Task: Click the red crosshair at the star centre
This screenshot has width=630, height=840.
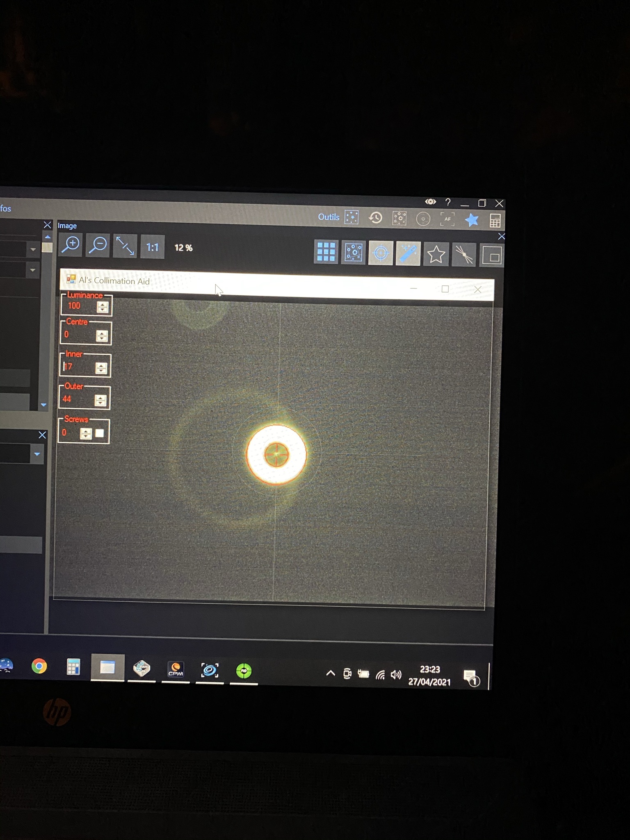Action: tap(276, 454)
